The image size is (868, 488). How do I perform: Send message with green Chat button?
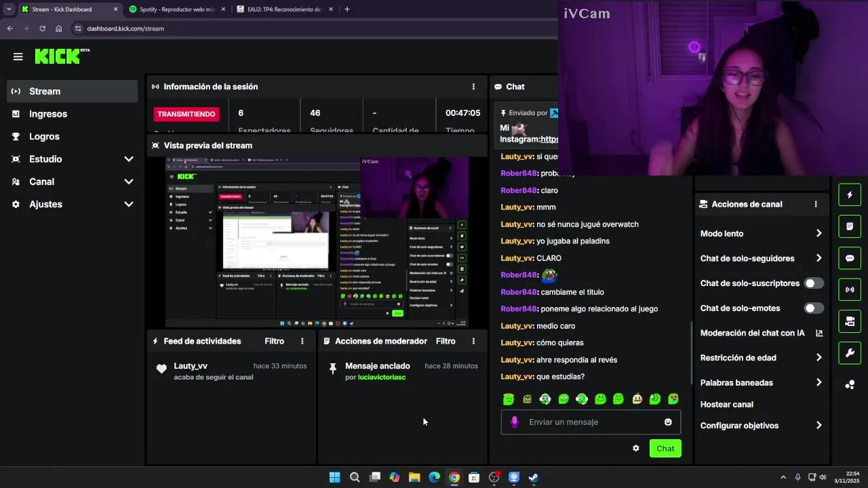[x=665, y=448]
